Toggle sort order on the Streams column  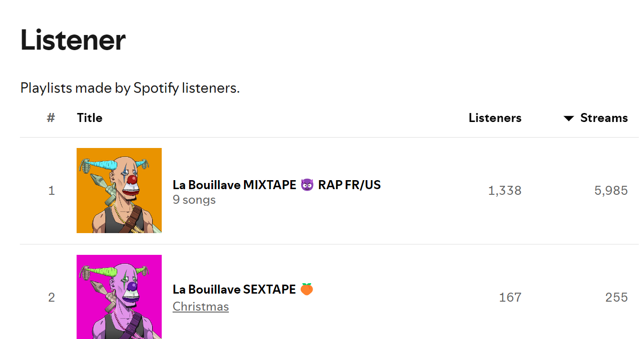pyautogui.click(x=604, y=118)
